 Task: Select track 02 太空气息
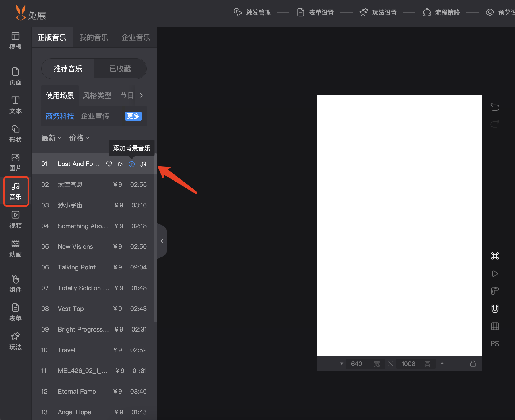94,184
